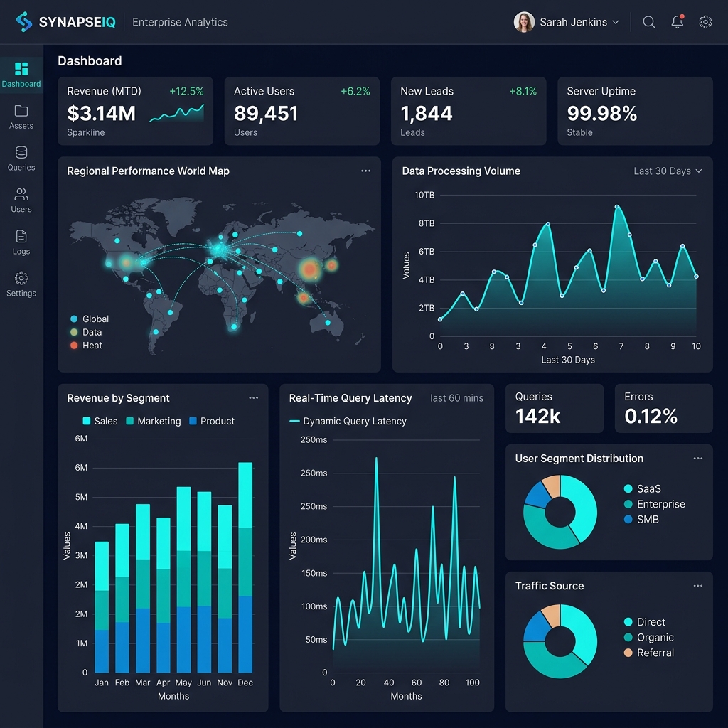Click the Revenue (MTD) sparkline chart
Screen dimensions: 728x728
pos(177,114)
